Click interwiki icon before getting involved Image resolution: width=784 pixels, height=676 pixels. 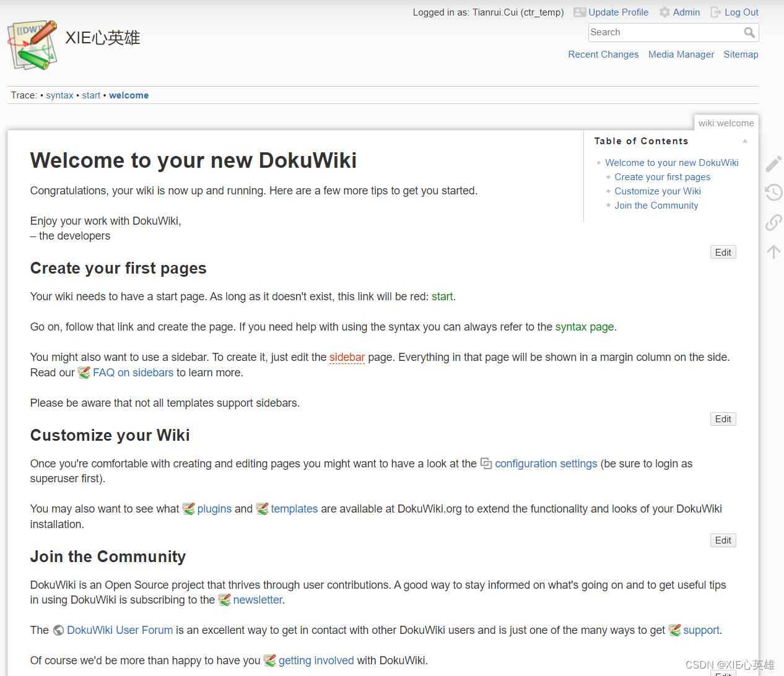click(270, 661)
